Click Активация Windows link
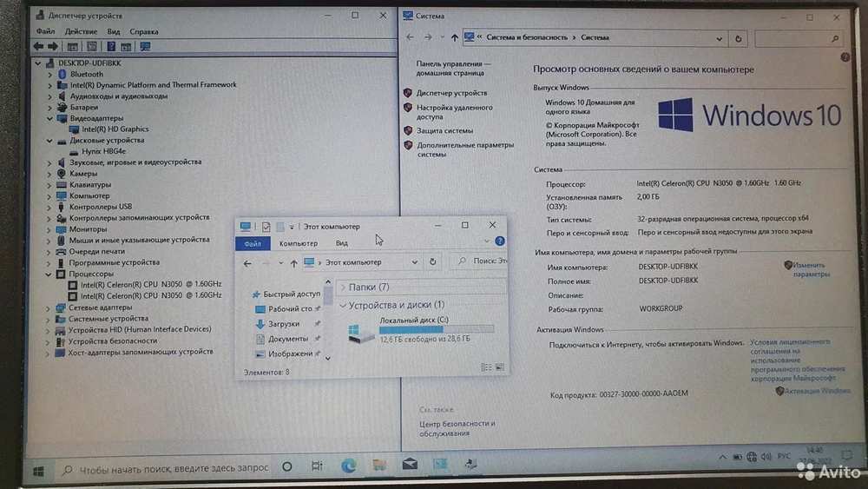 pyautogui.click(x=817, y=391)
